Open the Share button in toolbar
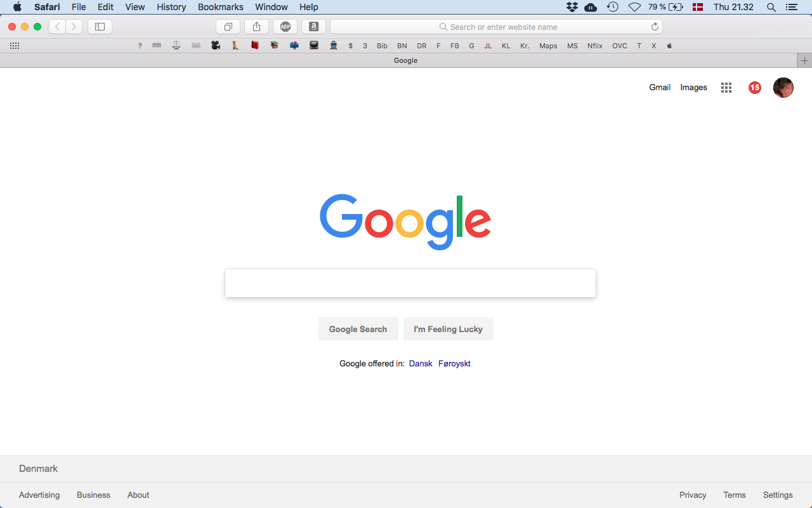The width and height of the screenshot is (812, 508). (256, 27)
